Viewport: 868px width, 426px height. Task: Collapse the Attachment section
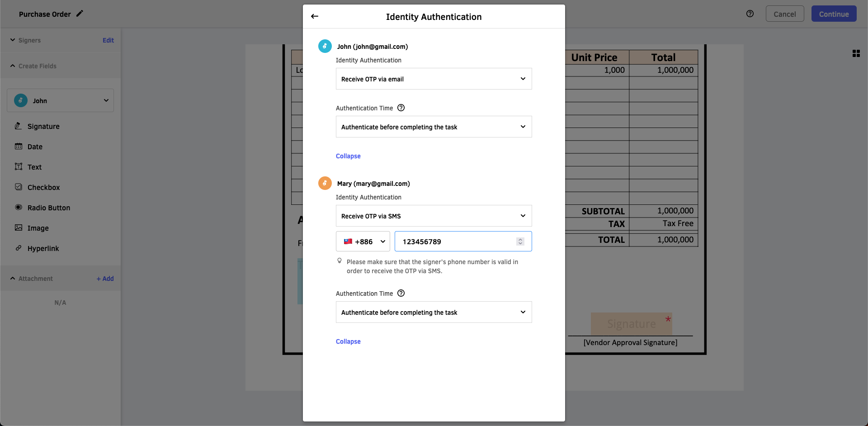click(x=13, y=279)
